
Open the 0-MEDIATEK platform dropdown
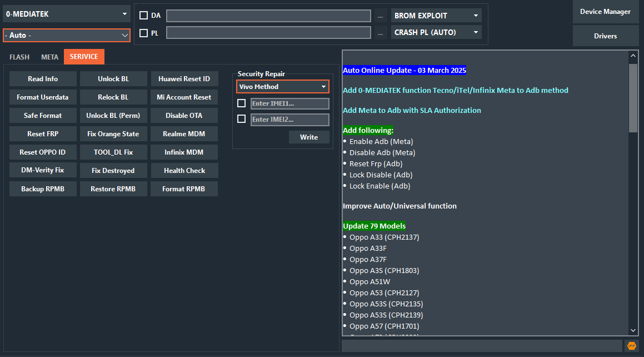click(x=67, y=14)
